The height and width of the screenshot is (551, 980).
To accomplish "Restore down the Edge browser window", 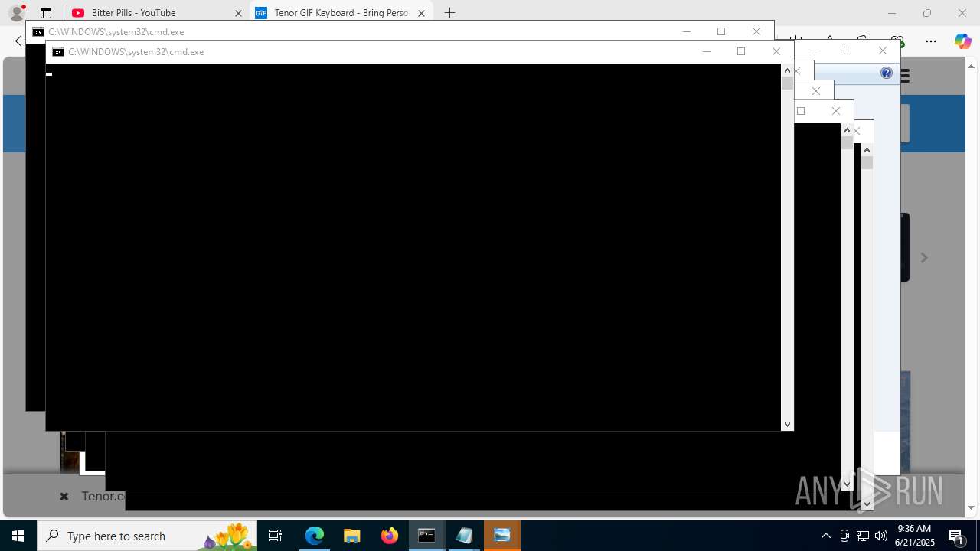I will (x=927, y=13).
